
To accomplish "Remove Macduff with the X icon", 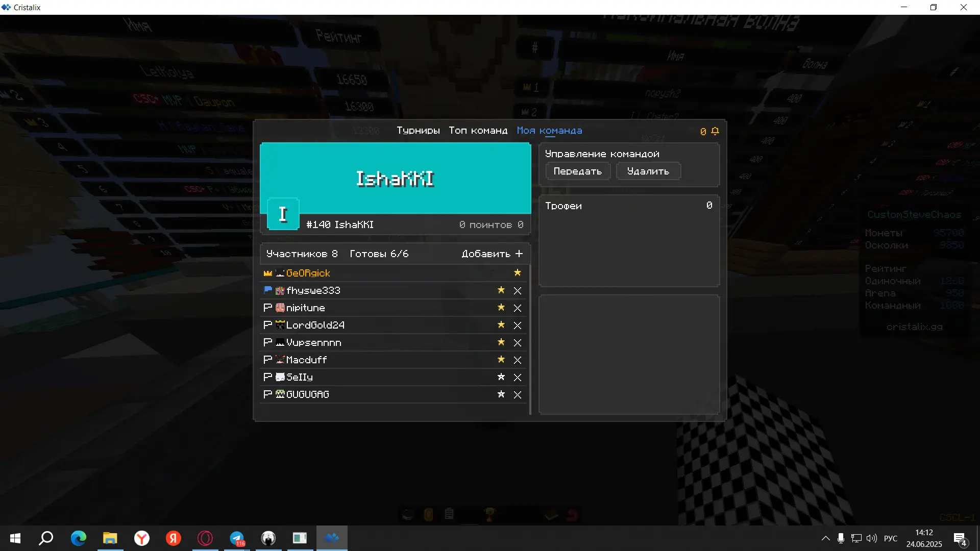I will click(x=518, y=360).
